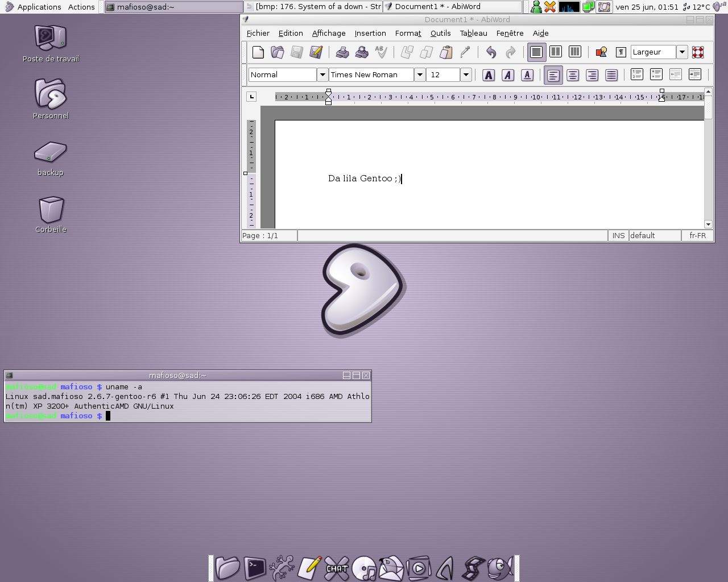Open a file with the AbiWord folder icon
The image size is (728, 582).
click(278, 52)
